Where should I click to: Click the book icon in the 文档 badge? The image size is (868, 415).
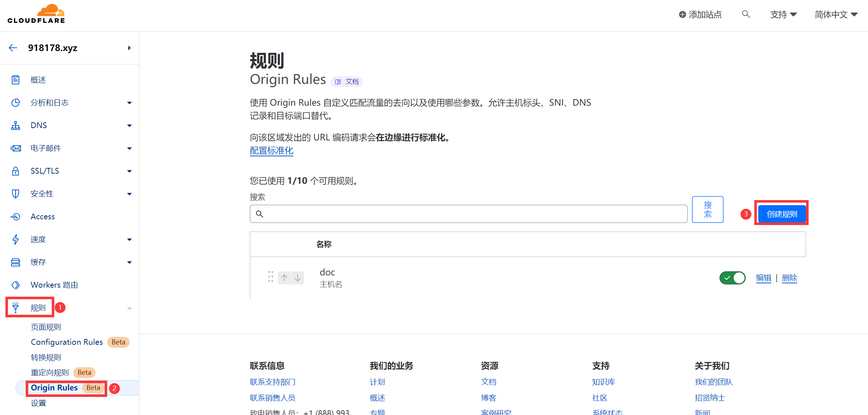click(338, 82)
